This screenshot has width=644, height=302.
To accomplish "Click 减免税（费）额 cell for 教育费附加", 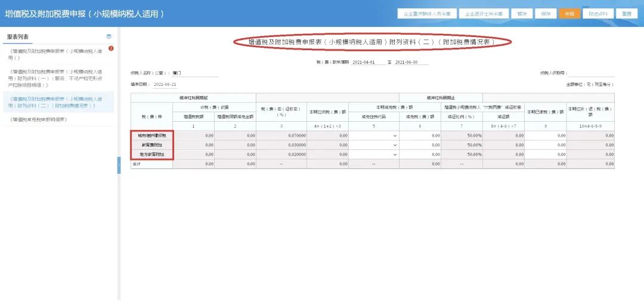I will (x=420, y=145).
